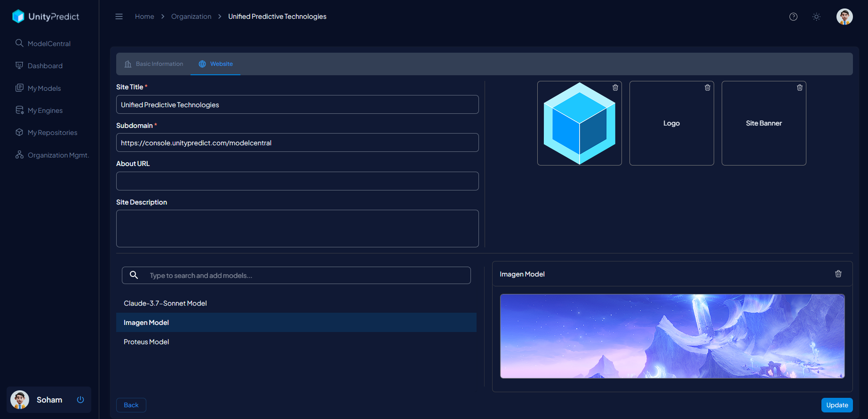Screen dimensions: 868x419
Task: Click the Imagen Model banner thumbnail
Action: point(672,336)
